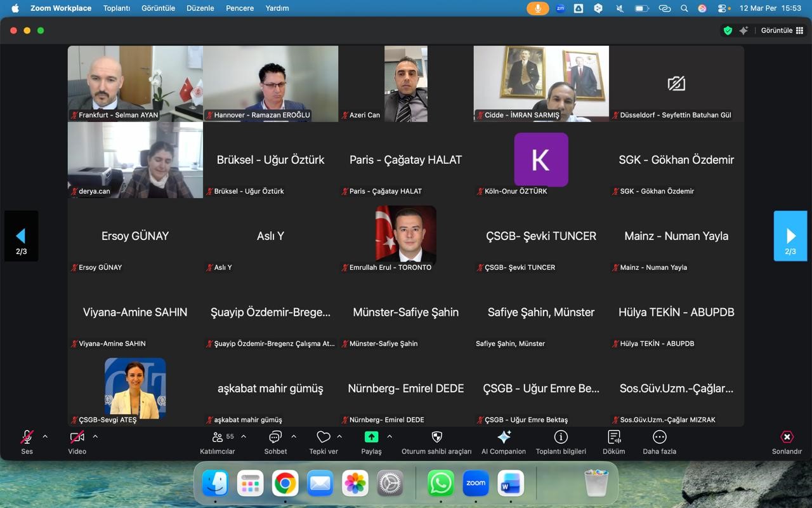This screenshot has width=812, height=508.
Task: Change layout using the Görüntüle button
Action: click(x=782, y=30)
